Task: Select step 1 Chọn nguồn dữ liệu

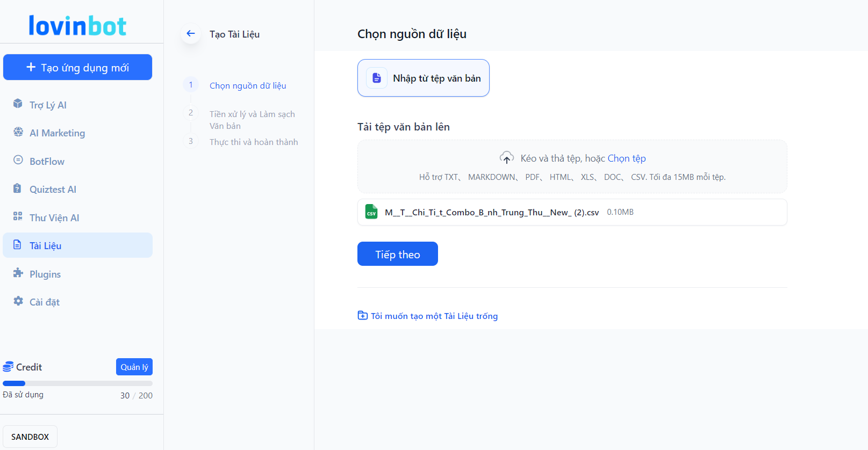Action: click(247, 85)
